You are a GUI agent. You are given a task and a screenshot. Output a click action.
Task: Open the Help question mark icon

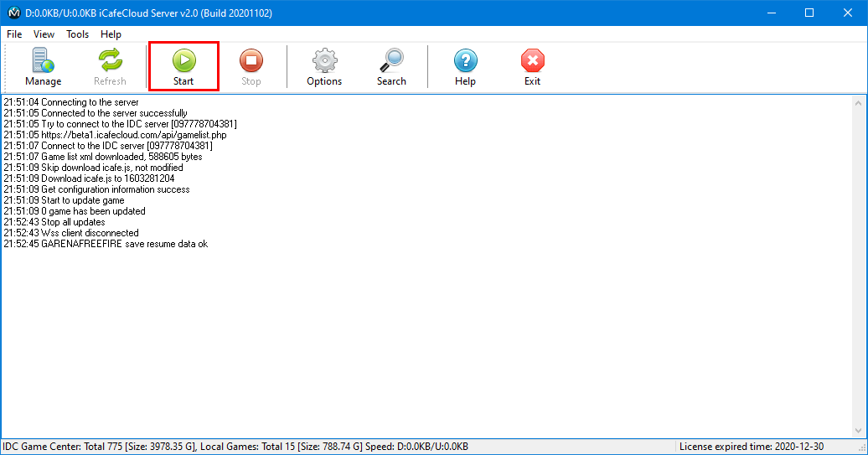[465, 66]
